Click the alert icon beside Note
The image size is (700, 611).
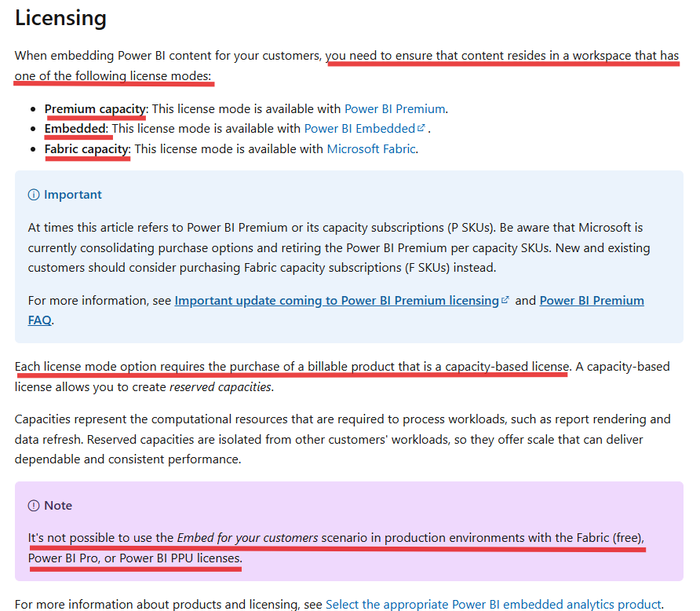coord(34,506)
